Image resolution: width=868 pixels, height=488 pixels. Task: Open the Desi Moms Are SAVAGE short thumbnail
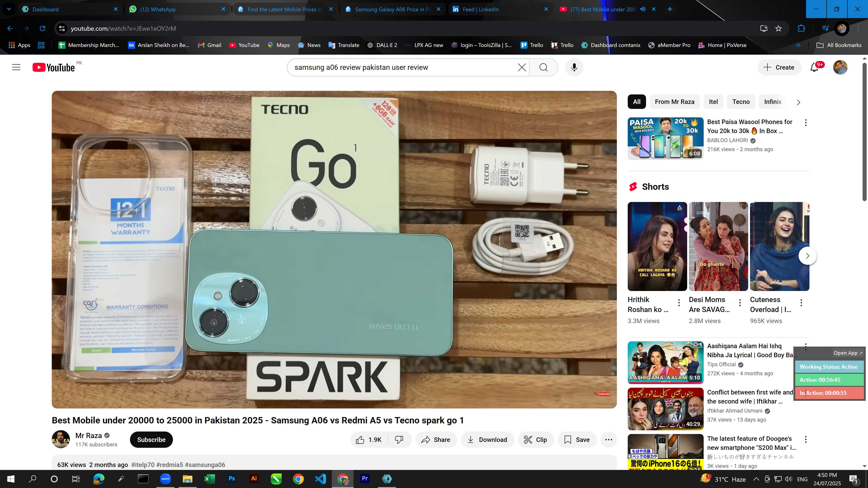[718, 246]
